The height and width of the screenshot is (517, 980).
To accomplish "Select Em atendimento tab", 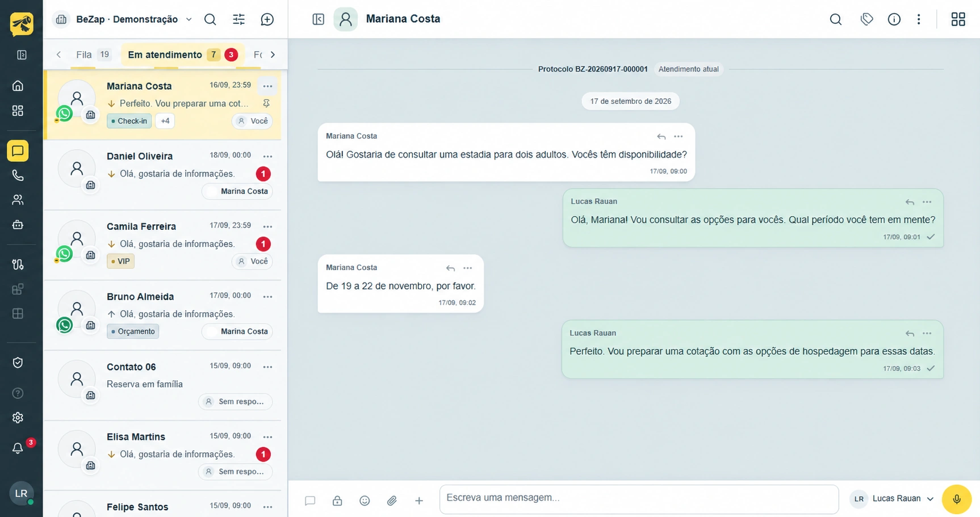I will tap(182, 54).
